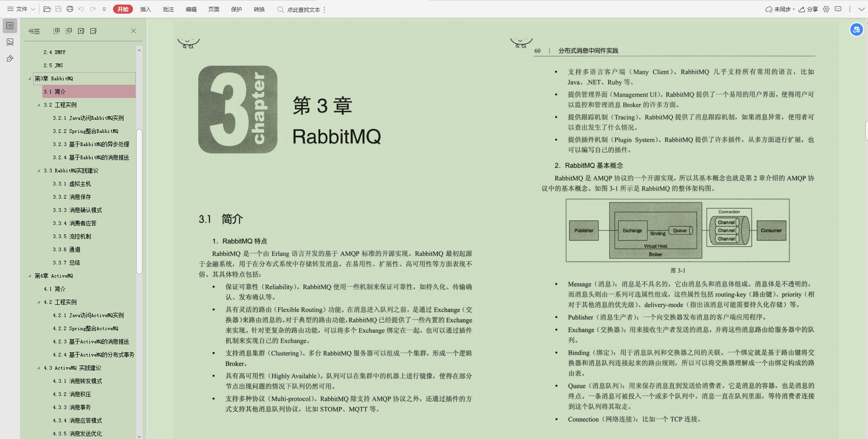Open the 未同步 cloud sync dropdown
Viewport: 868px width, 439px height.
tap(780, 9)
